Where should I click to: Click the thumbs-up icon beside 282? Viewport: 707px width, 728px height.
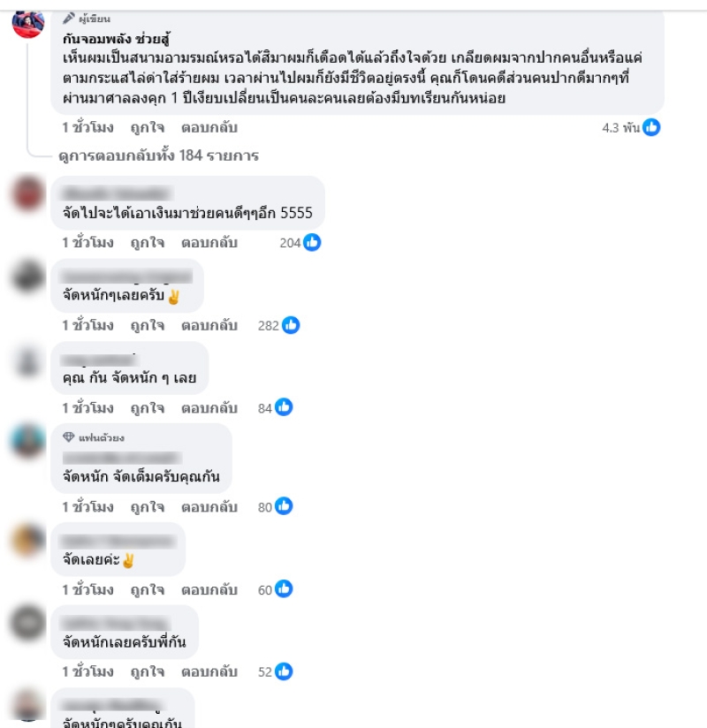pyautogui.click(x=291, y=325)
